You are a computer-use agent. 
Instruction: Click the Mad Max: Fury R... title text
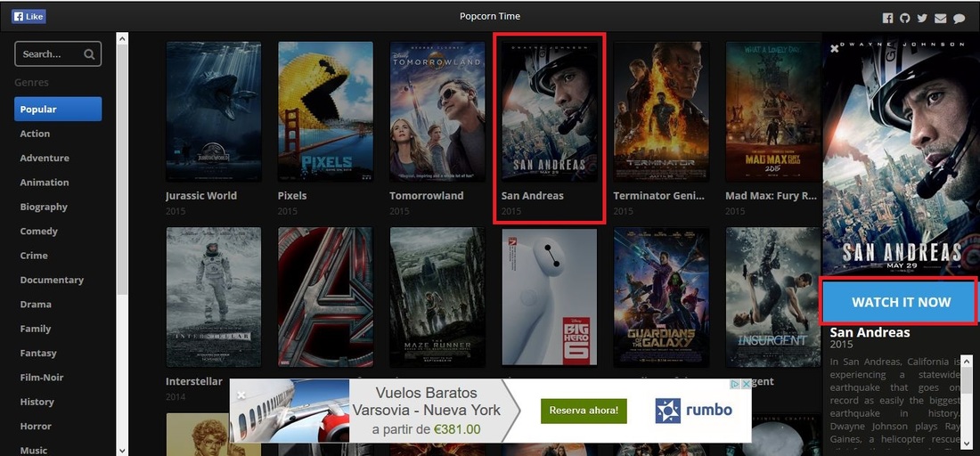pyautogui.click(x=772, y=196)
